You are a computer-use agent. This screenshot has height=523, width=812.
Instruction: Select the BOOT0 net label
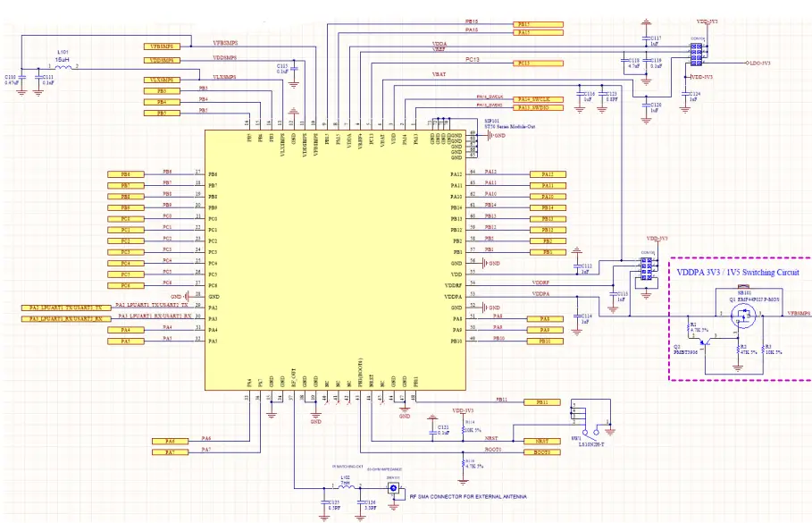click(542, 451)
